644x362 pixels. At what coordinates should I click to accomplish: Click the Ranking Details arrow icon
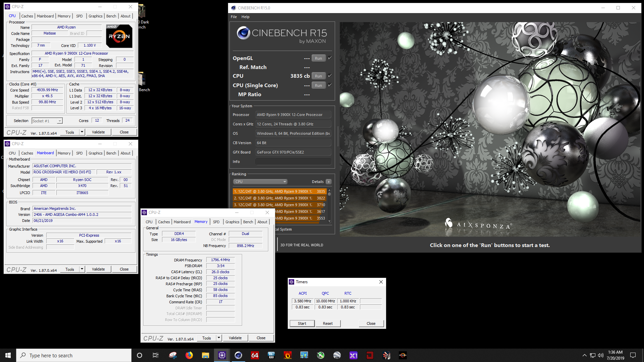[x=329, y=182]
